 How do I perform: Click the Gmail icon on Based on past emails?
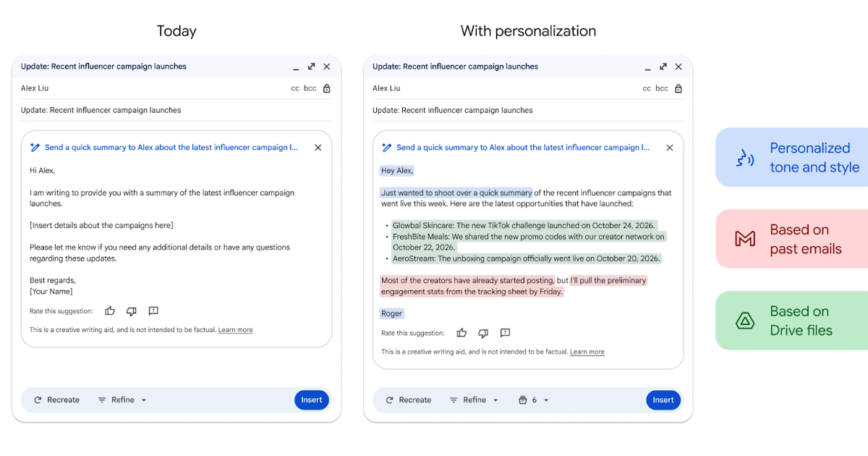[745, 239]
